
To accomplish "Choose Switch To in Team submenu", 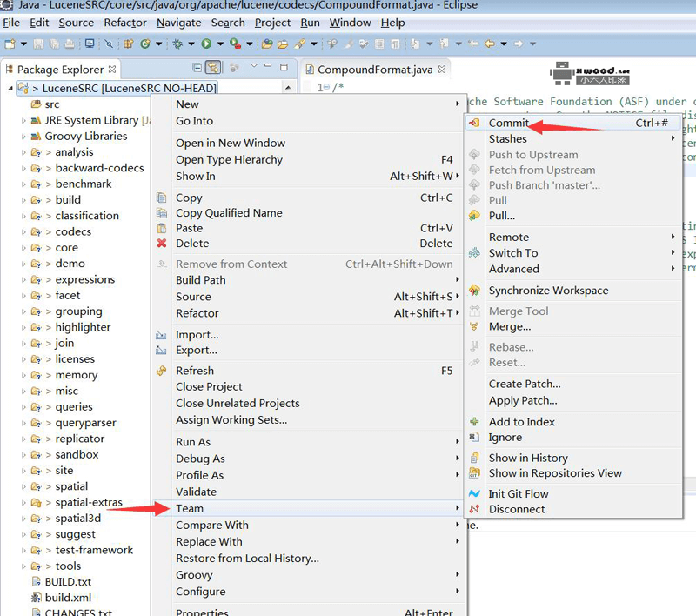I will pyautogui.click(x=572, y=253).
